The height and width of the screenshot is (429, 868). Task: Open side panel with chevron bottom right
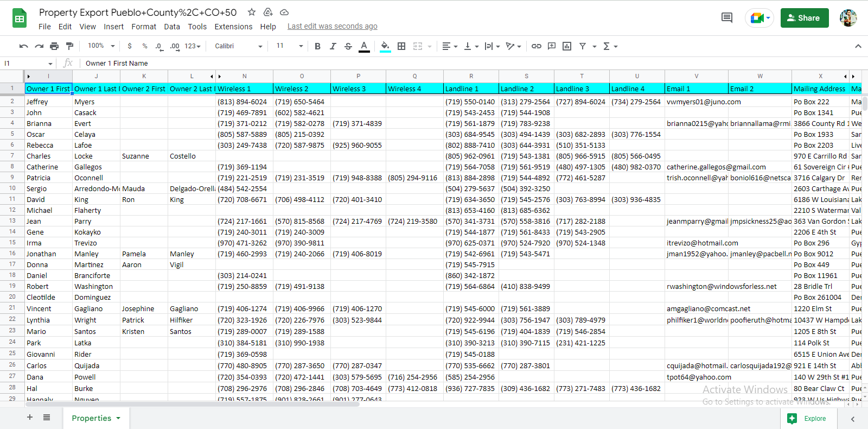852,419
